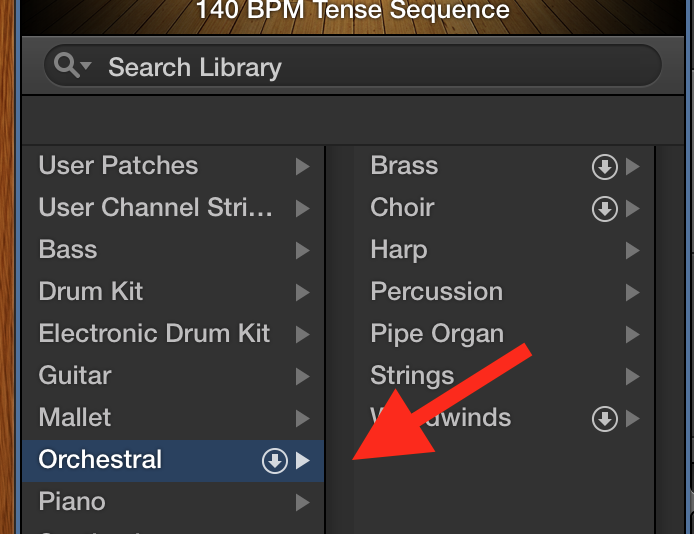Viewport: 694px width, 534px height.
Task: Click the Search Library input field
Action: (x=380, y=67)
